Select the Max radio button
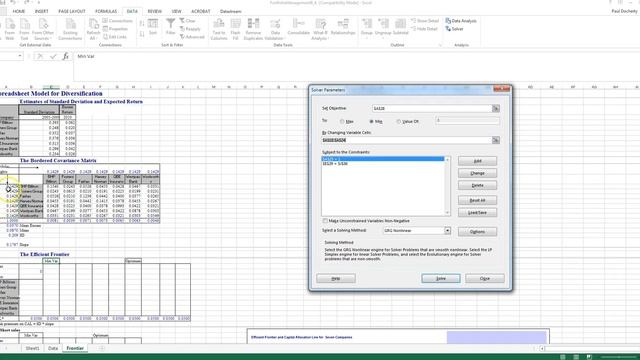This screenshot has height=360, width=640. tap(342, 122)
